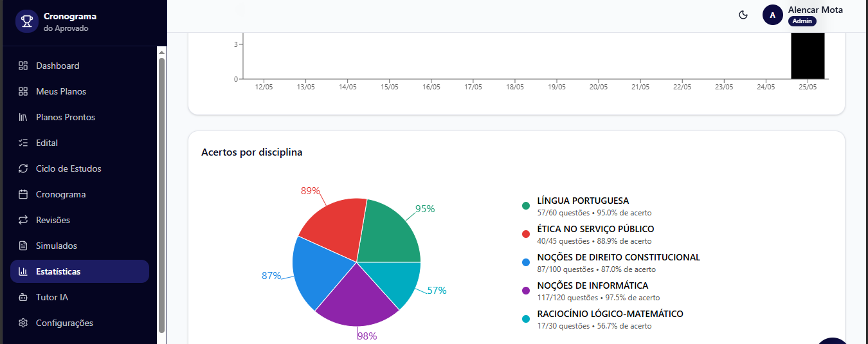
Task: Toggle dark mode with moon icon
Action: point(743,15)
